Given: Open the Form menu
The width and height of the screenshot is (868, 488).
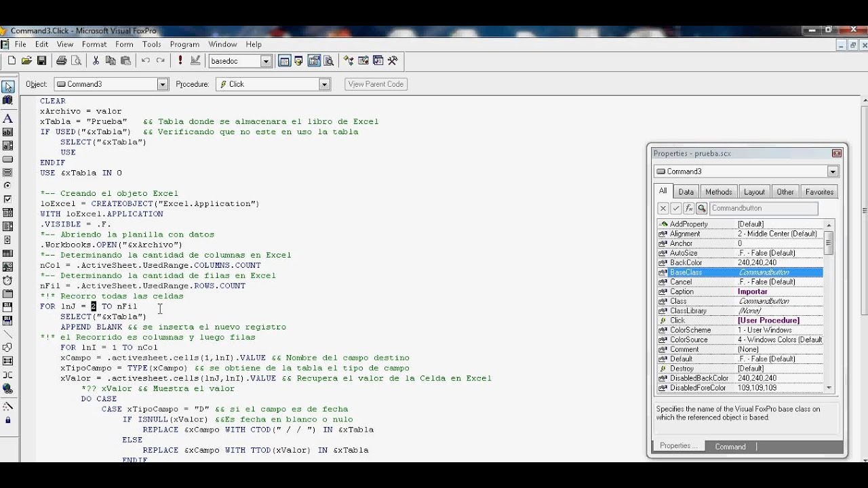Looking at the screenshot, I should tap(124, 44).
